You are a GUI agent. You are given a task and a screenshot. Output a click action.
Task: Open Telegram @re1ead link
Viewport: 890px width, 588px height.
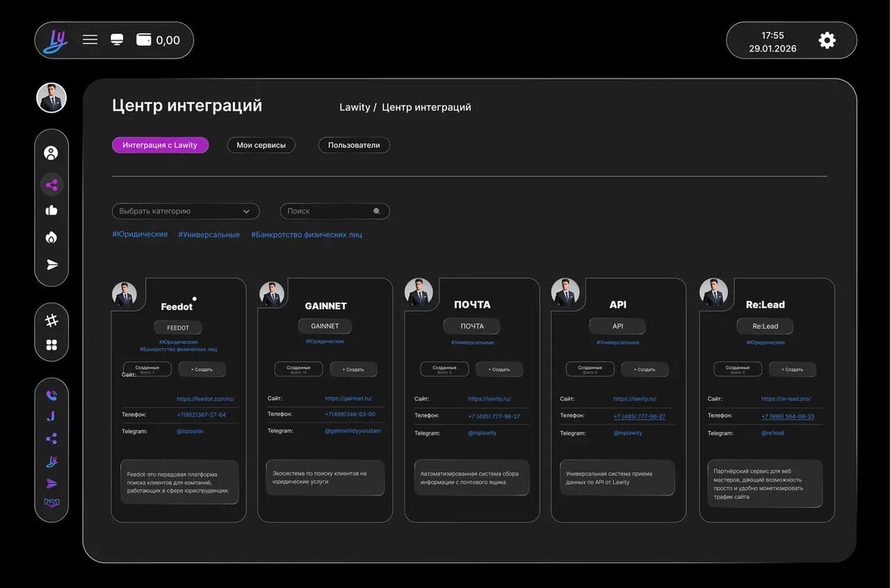point(773,433)
